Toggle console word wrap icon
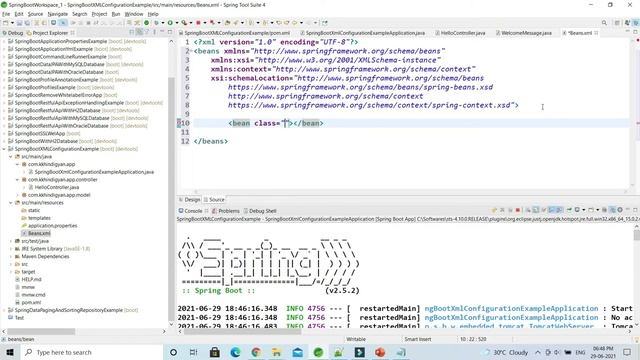The height and width of the screenshot is (360, 640). tap(544, 210)
